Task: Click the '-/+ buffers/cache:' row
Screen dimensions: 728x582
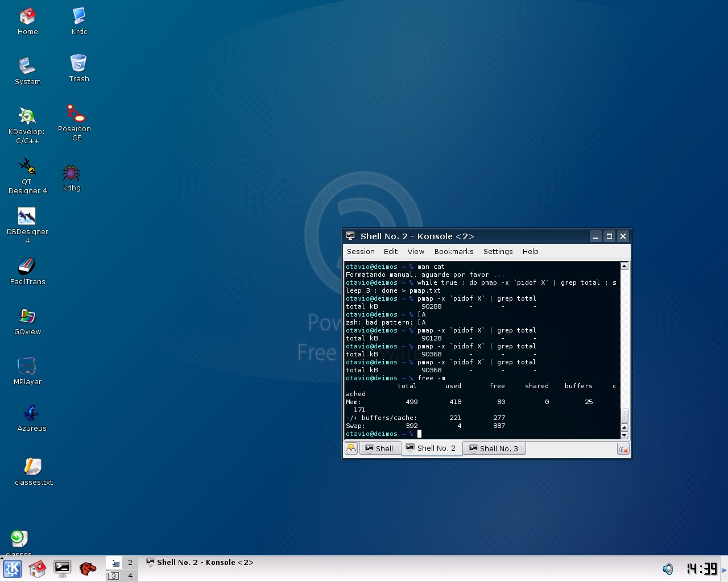Action: (425, 418)
